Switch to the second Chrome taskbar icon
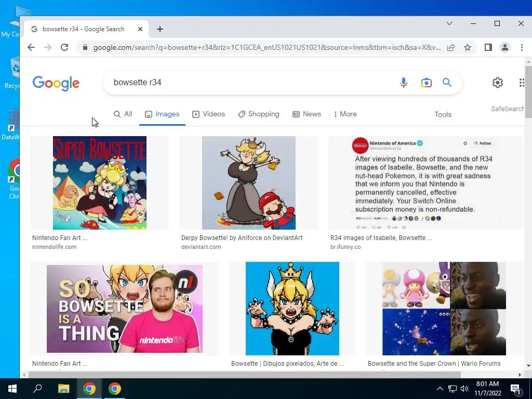 tap(115, 389)
